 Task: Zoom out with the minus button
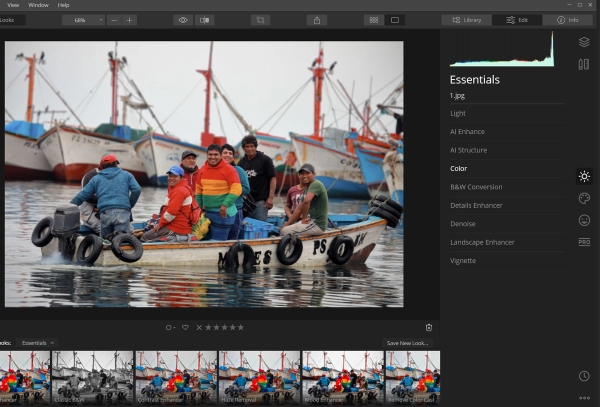(114, 20)
